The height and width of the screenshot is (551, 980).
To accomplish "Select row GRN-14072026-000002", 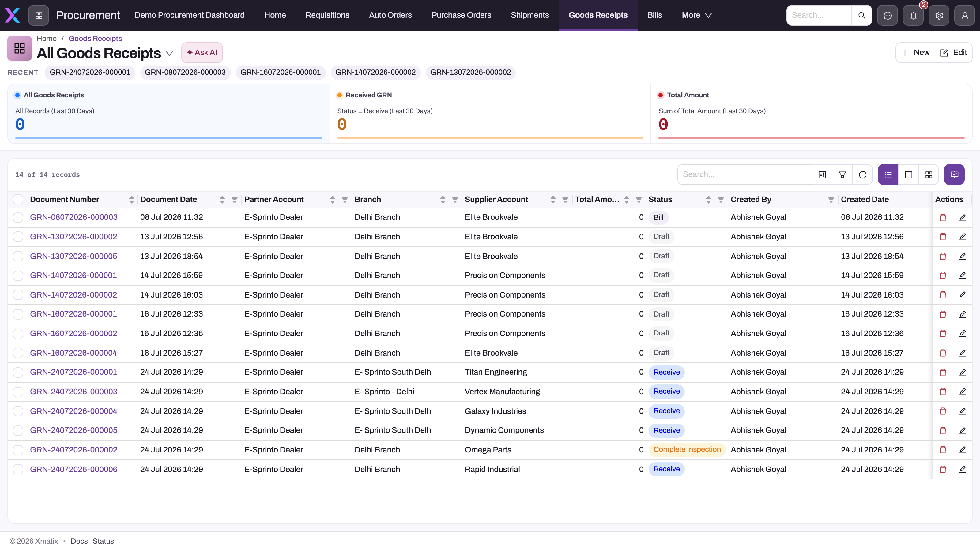I will click(x=18, y=295).
